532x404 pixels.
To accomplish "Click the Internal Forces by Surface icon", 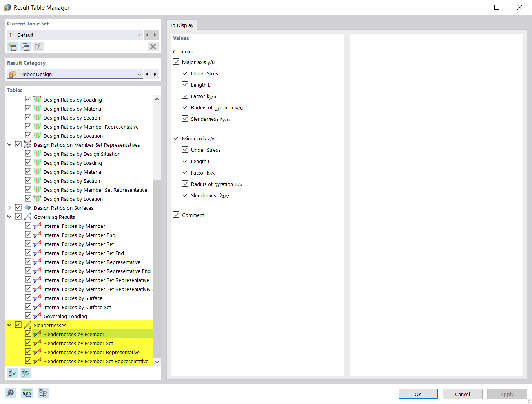I will [x=37, y=298].
